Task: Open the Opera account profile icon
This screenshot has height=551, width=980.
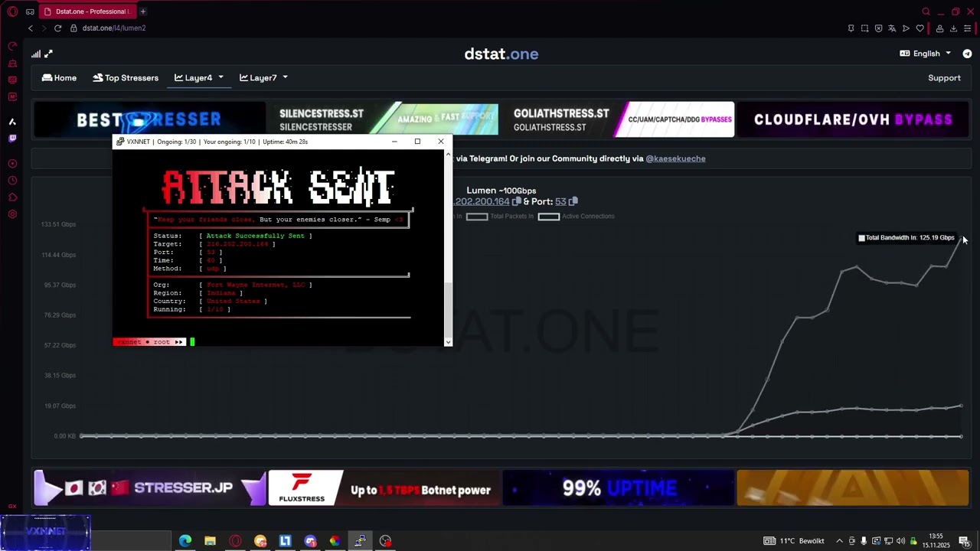Action: [939, 28]
